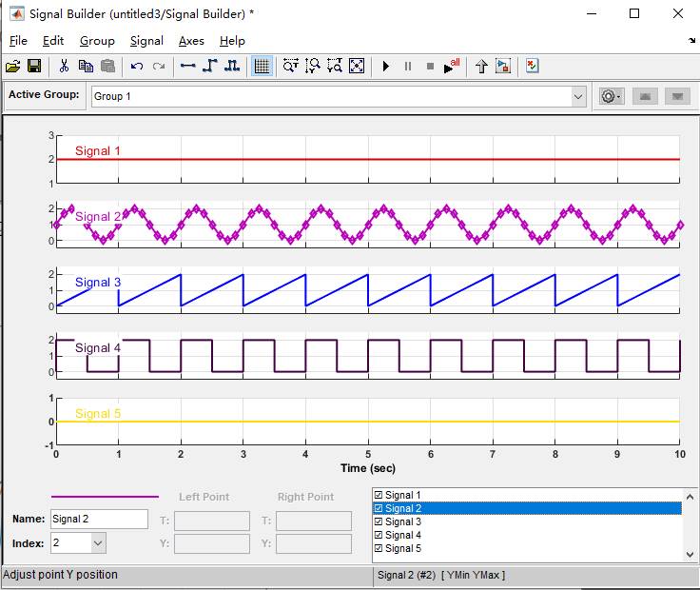Click the Save icon in toolbar
Viewport: 700px width, 590px height.
pyautogui.click(x=34, y=66)
